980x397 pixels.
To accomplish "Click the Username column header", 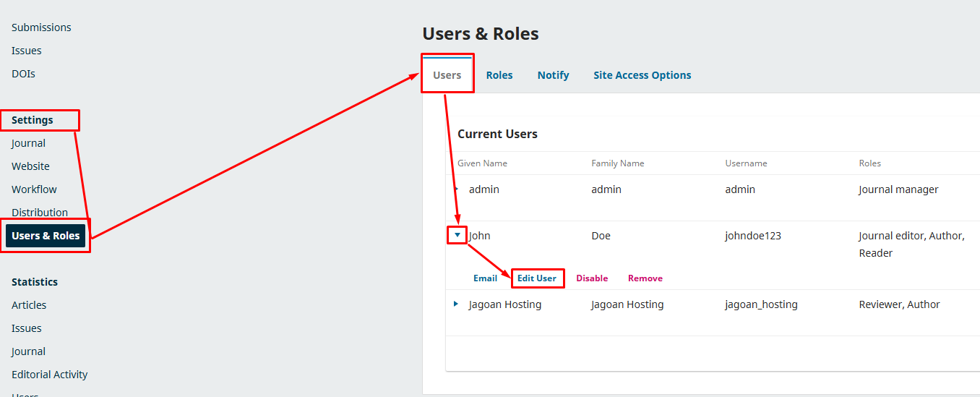I will (x=746, y=163).
